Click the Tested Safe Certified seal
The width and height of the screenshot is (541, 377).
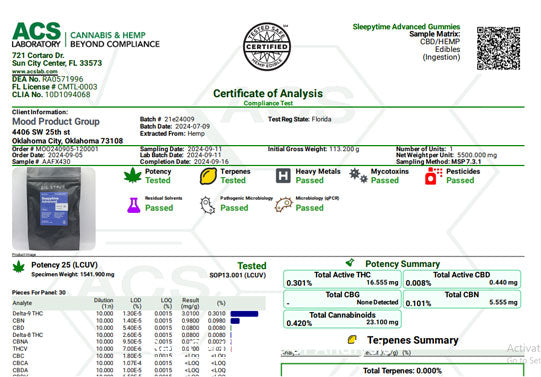[x=266, y=47]
